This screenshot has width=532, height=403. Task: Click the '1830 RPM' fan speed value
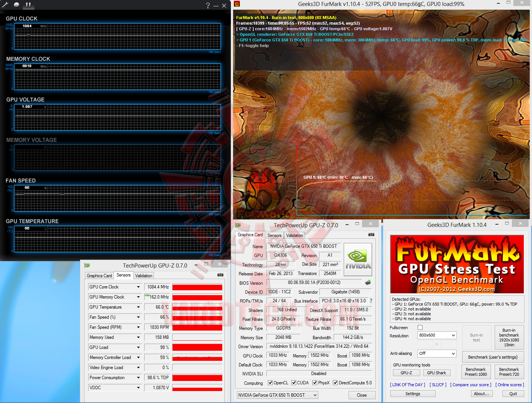[x=157, y=327]
